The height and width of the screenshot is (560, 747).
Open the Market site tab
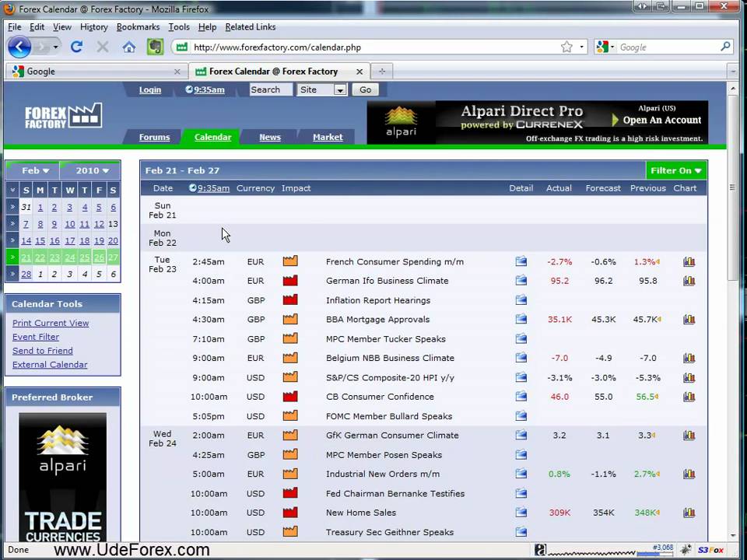tap(328, 137)
